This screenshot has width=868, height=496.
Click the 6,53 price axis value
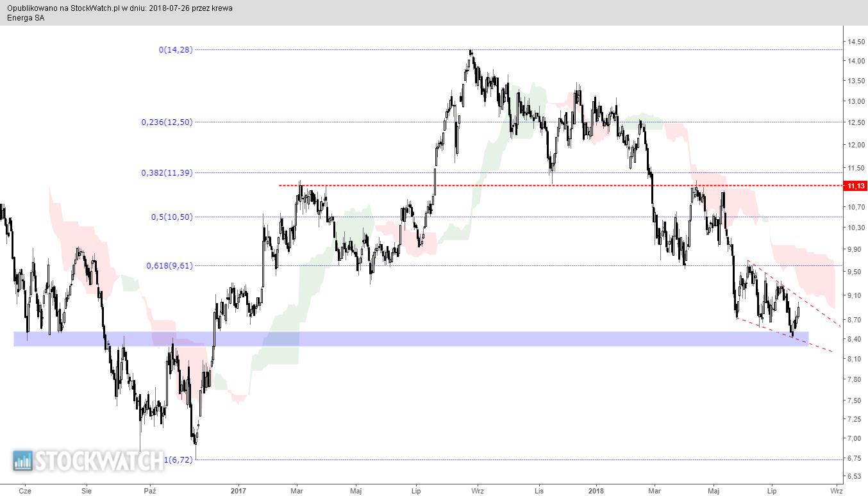(x=856, y=477)
